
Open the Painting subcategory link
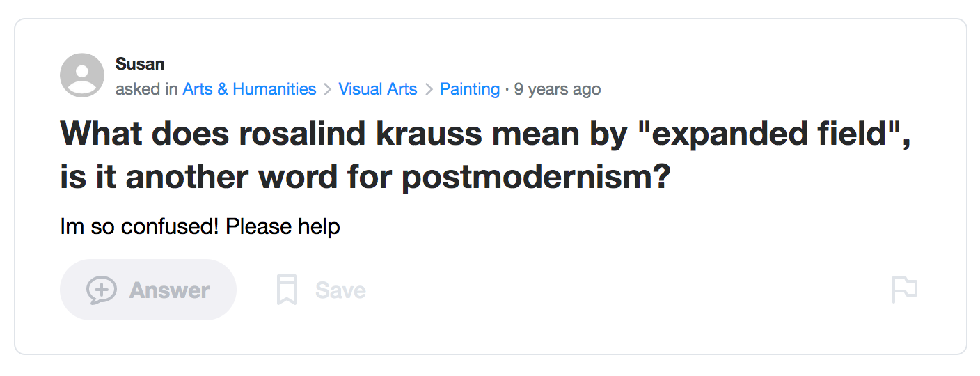coord(470,89)
